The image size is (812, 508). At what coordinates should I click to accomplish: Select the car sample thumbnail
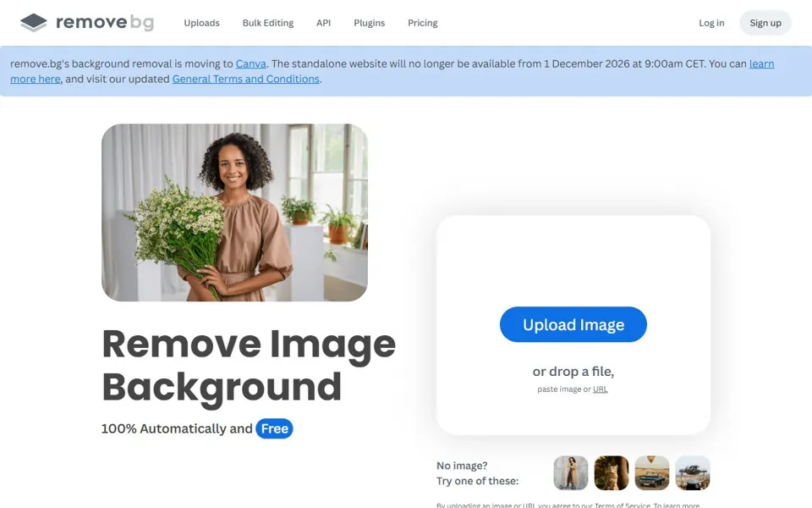click(x=652, y=472)
